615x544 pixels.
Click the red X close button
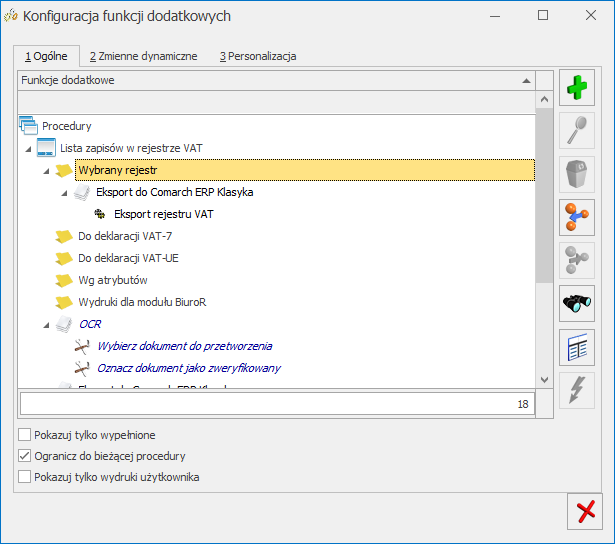tap(584, 512)
